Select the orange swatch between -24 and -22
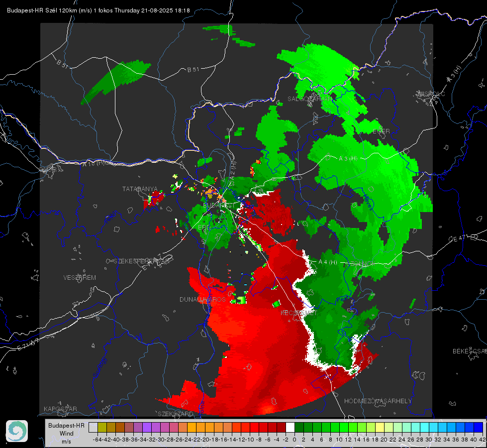Viewport: 487px width, 448px height. tap(192, 427)
